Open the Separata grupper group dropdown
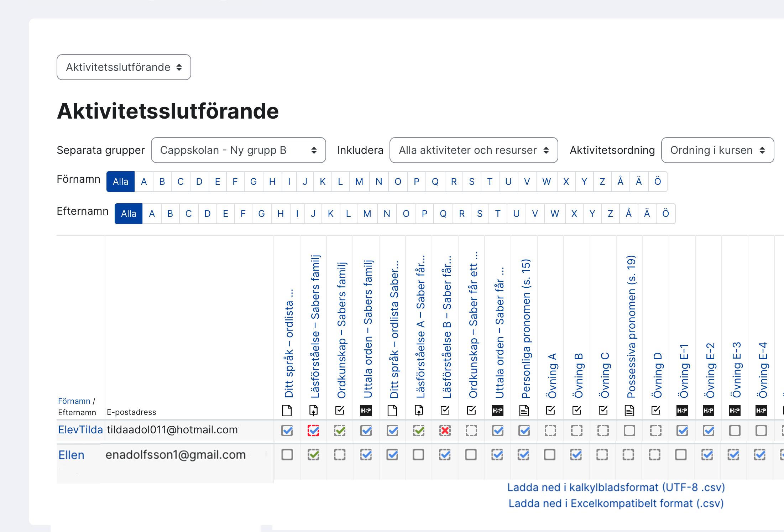 [x=238, y=150]
